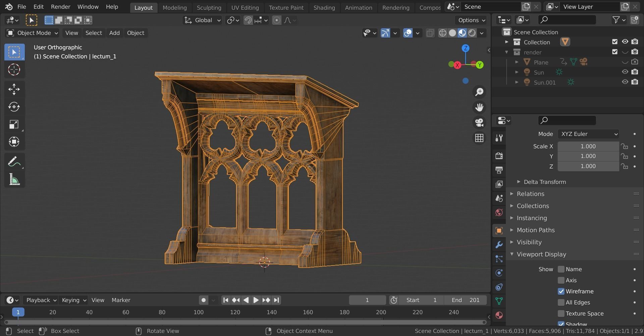Viewport: 644px width, 336px height.
Task: Play the animation forward
Action: tap(256, 300)
